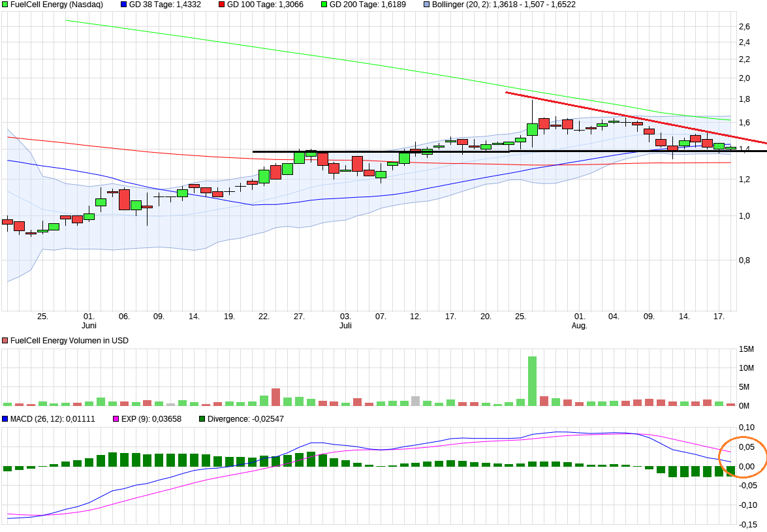Click the dark green Divergence legend icon
Image resolution: width=767 pixels, height=532 pixels.
[x=201, y=419]
